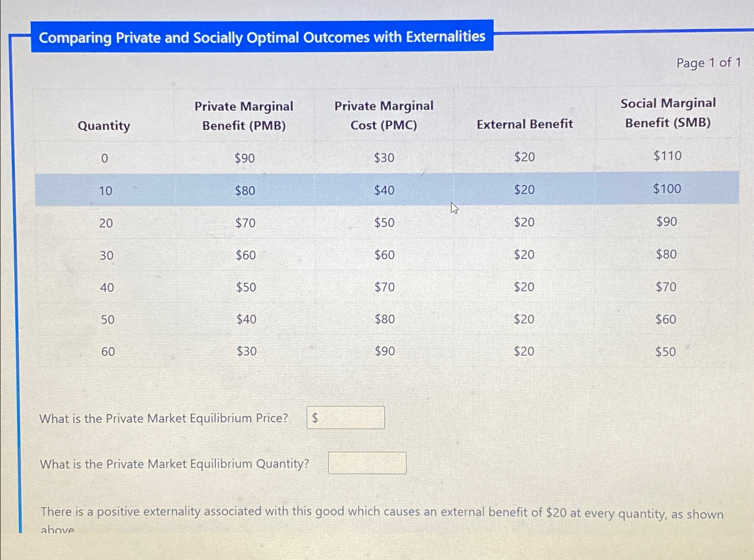
Task: Click the Private Market Equilibrium Price input field
Action: (x=346, y=418)
